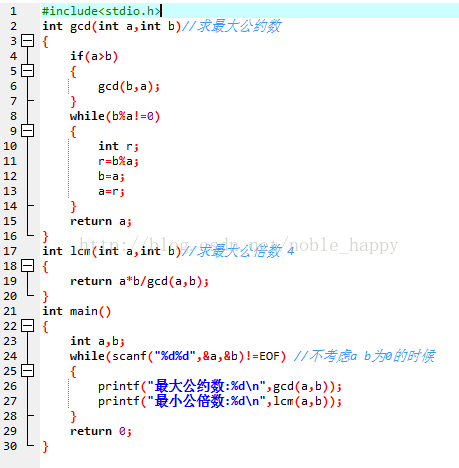
Task: Click the 'a=r;' statement
Action: 111,191
